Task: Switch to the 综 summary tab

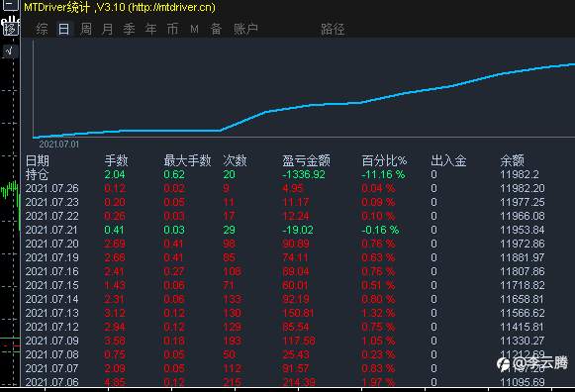Action: tap(42, 29)
